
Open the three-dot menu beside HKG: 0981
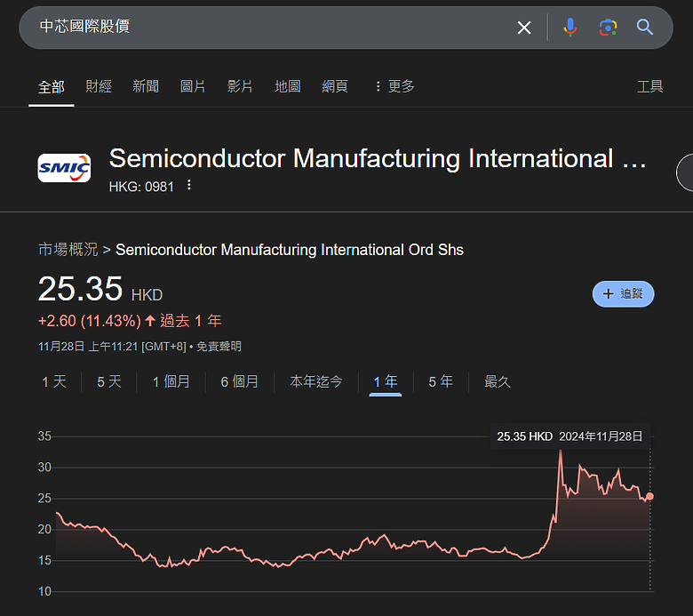point(189,185)
